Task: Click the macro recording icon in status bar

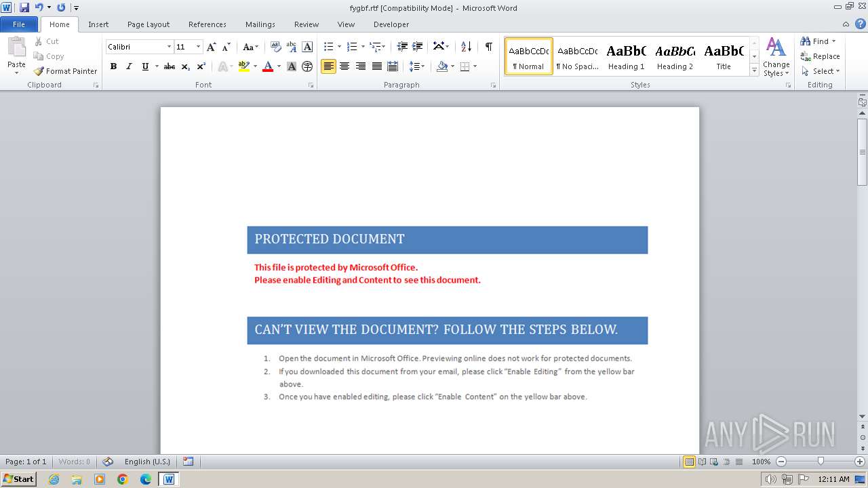Action: [189, 462]
